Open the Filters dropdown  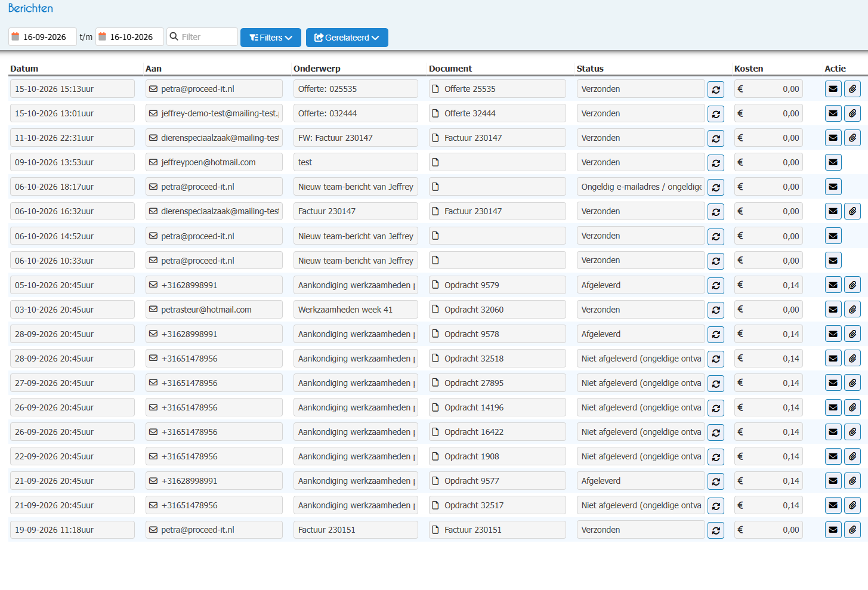pyautogui.click(x=271, y=38)
